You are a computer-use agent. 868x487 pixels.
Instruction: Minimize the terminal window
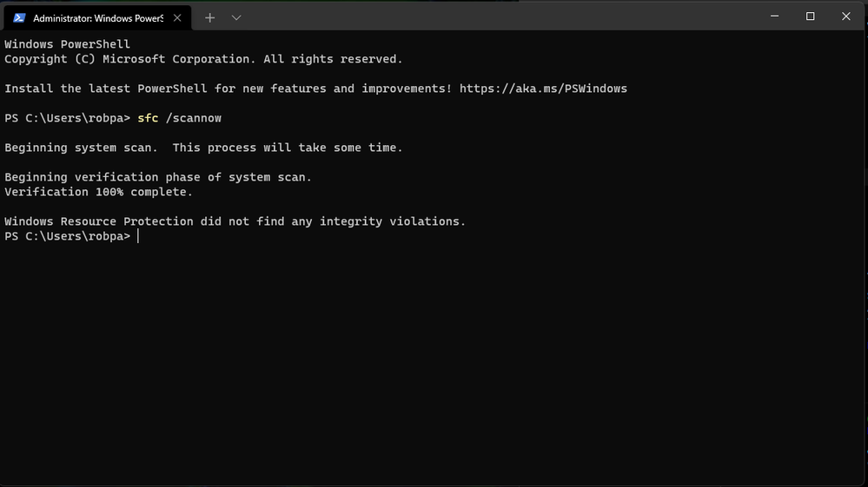pos(774,16)
